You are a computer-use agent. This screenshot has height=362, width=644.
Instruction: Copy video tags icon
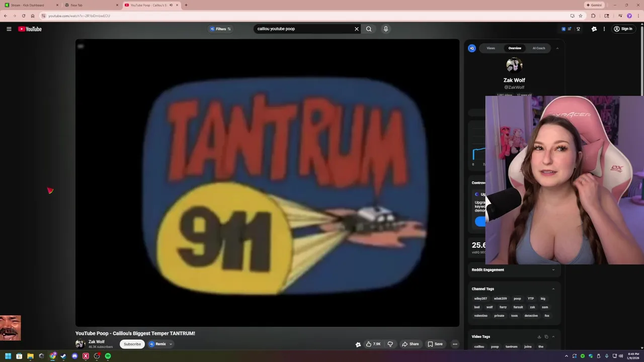click(546, 337)
